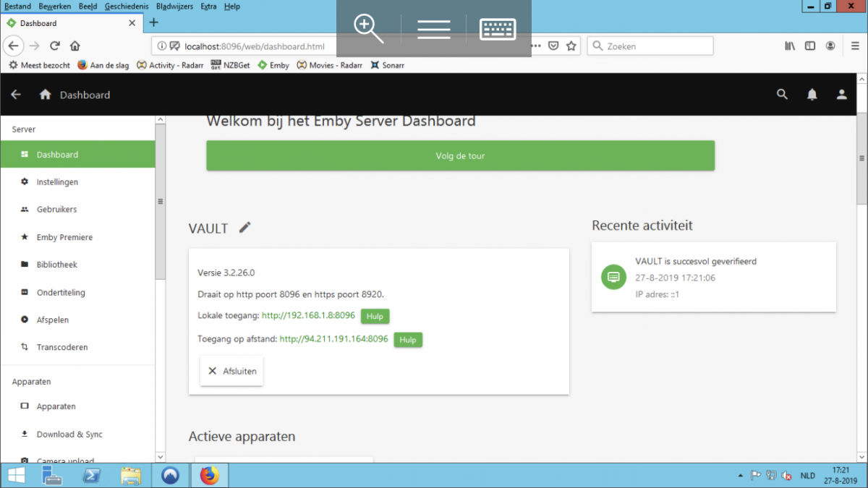Screen dimensions: 868x488
Task: Open notifications bell icon
Action: (x=812, y=94)
